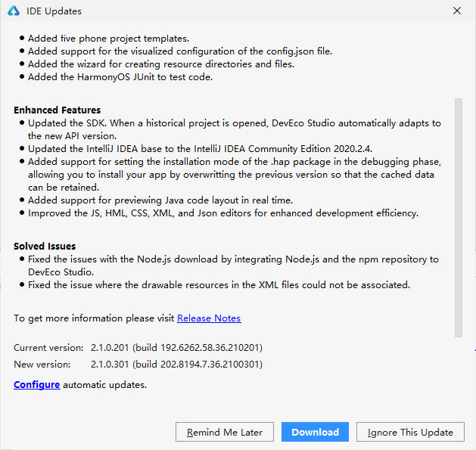Select Ignore This Update button

(410, 432)
